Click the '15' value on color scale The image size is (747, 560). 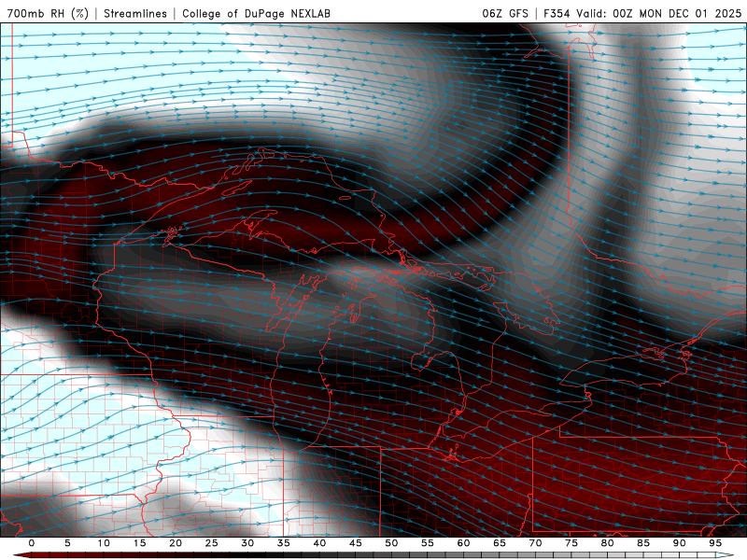pos(139,543)
